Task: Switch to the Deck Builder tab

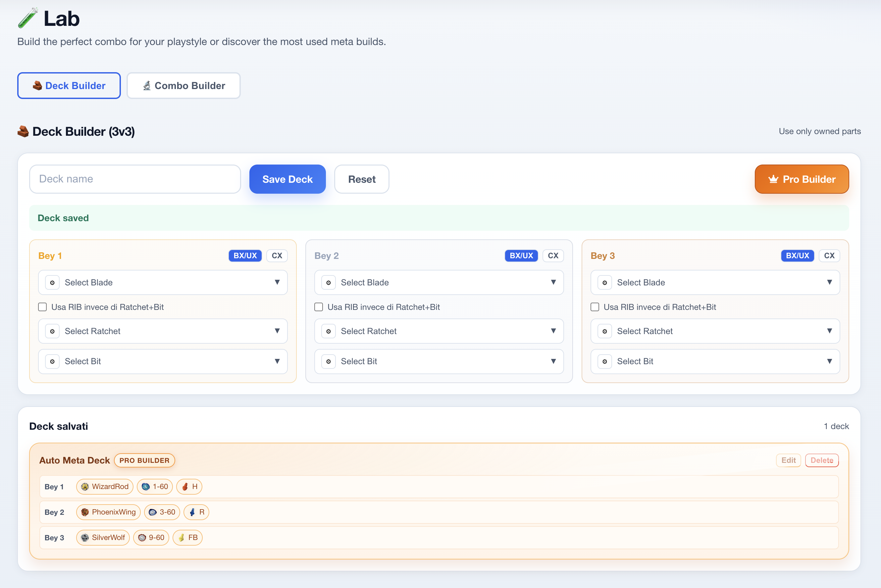Action: pos(69,86)
